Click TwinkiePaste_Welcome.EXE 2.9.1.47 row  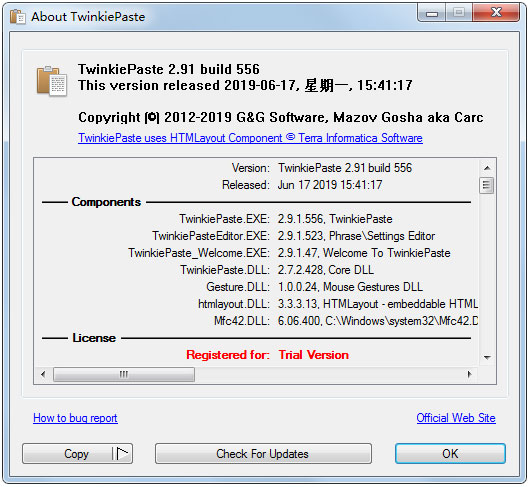coord(289,253)
